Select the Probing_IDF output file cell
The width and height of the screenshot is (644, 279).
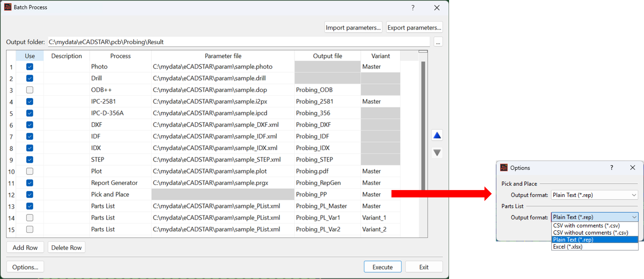[x=327, y=136]
